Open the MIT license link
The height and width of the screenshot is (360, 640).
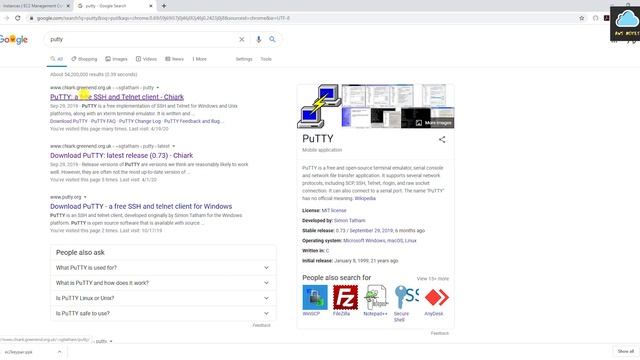[x=334, y=211]
